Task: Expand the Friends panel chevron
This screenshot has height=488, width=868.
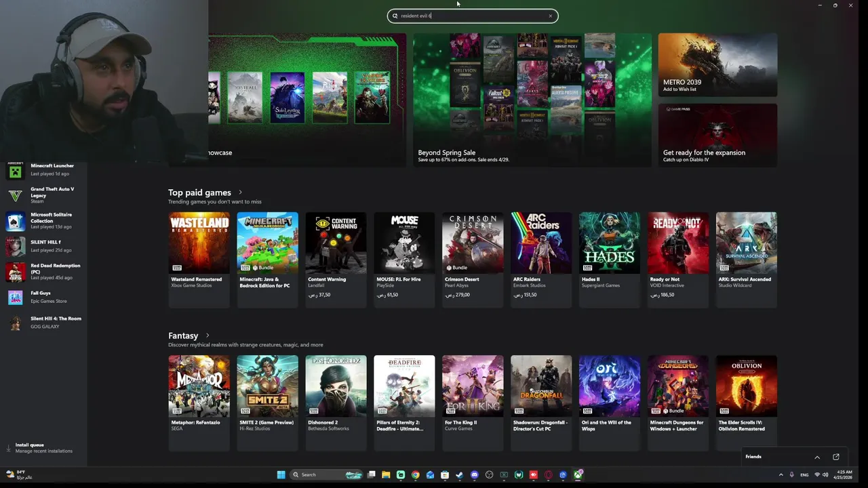Action: tap(817, 457)
